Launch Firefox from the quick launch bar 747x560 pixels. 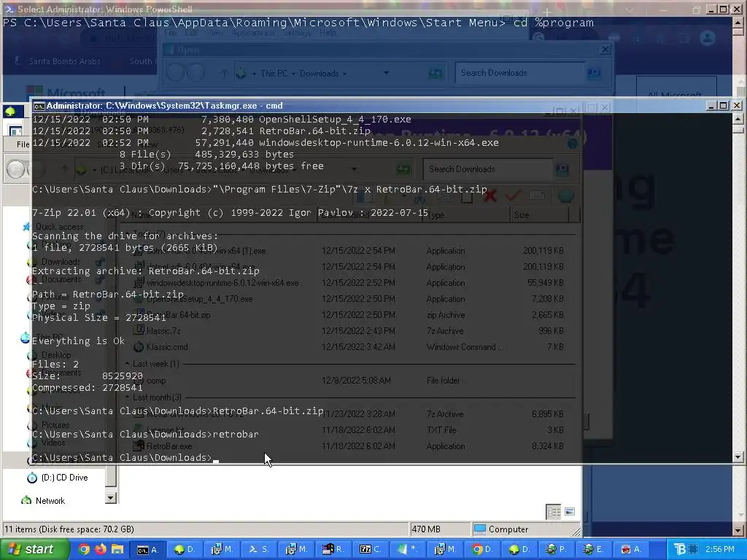[101, 549]
